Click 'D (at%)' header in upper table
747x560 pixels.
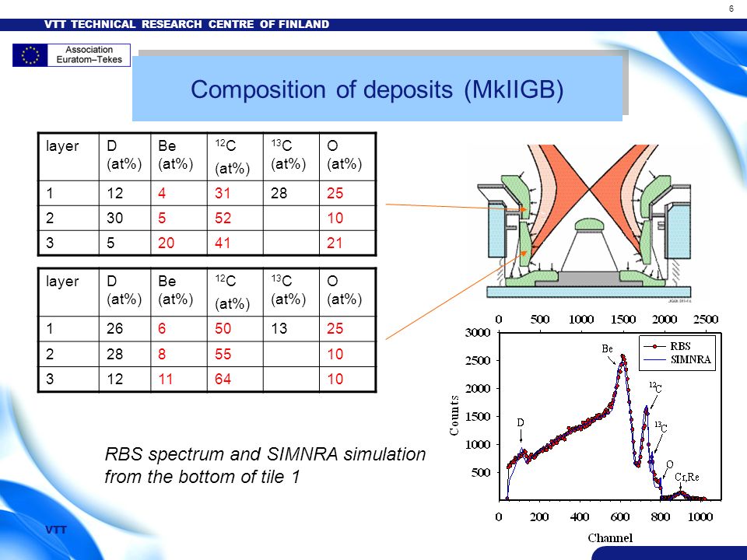click(x=124, y=155)
